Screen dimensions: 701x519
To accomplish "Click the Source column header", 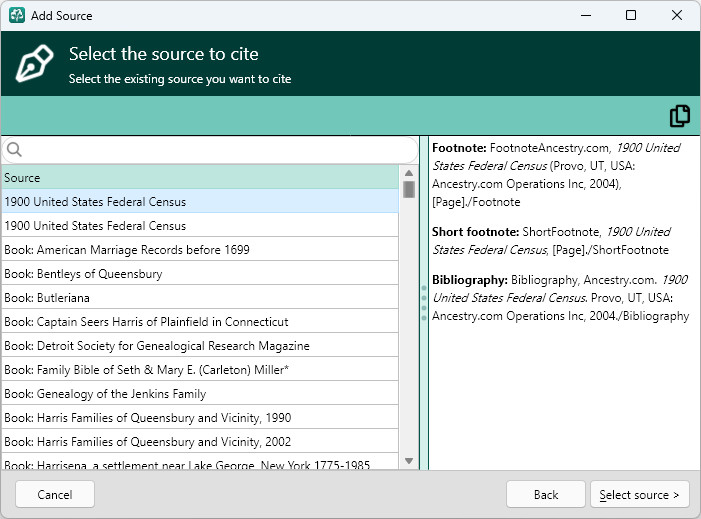I will (200, 177).
